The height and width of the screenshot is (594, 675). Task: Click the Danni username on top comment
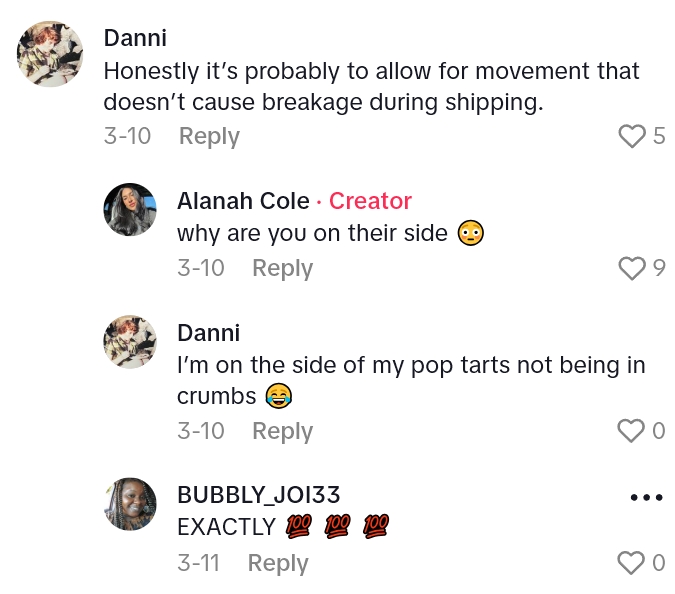pyautogui.click(x=135, y=38)
